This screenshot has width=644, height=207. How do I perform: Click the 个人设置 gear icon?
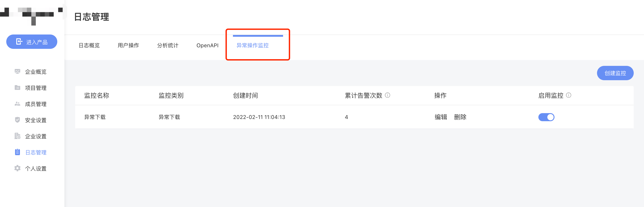point(17,168)
